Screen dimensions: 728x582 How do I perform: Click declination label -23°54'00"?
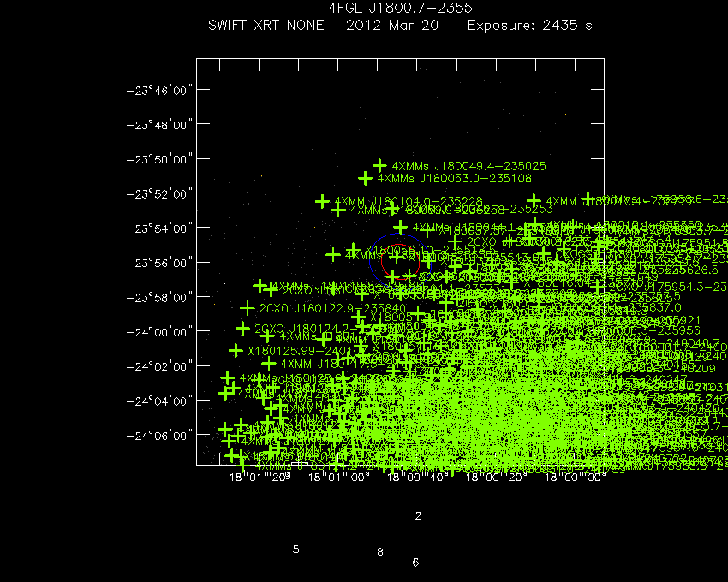(x=159, y=229)
